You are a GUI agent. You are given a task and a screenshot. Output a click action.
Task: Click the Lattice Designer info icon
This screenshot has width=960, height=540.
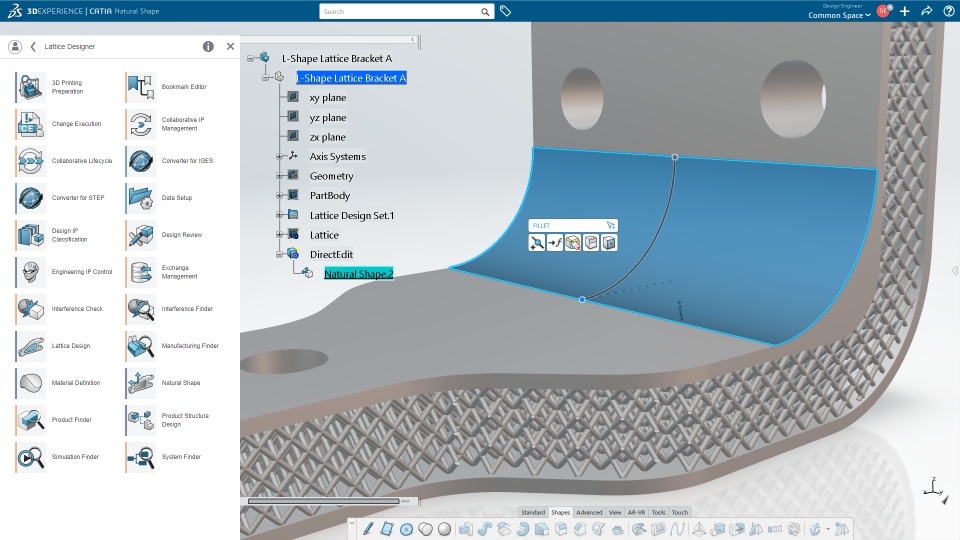208,47
